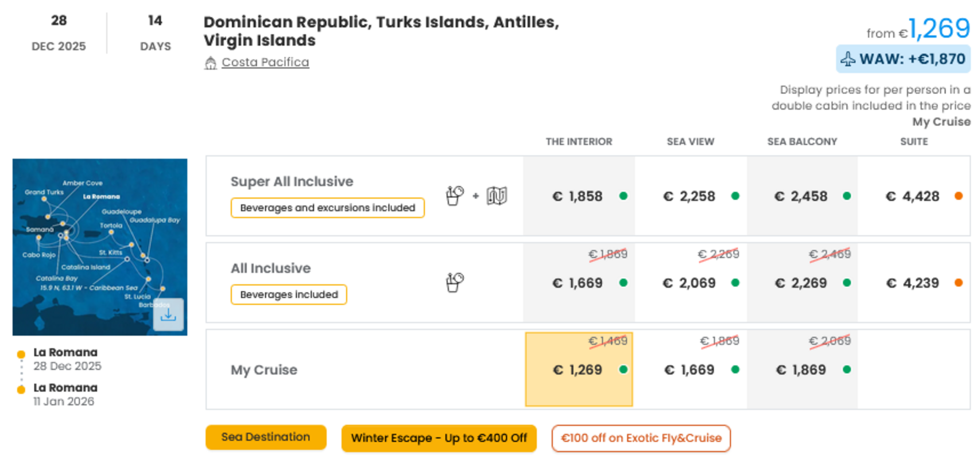This screenshot has height=459, width=980.
Task: Click the Beverages and excursions included label
Action: point(327,208)
